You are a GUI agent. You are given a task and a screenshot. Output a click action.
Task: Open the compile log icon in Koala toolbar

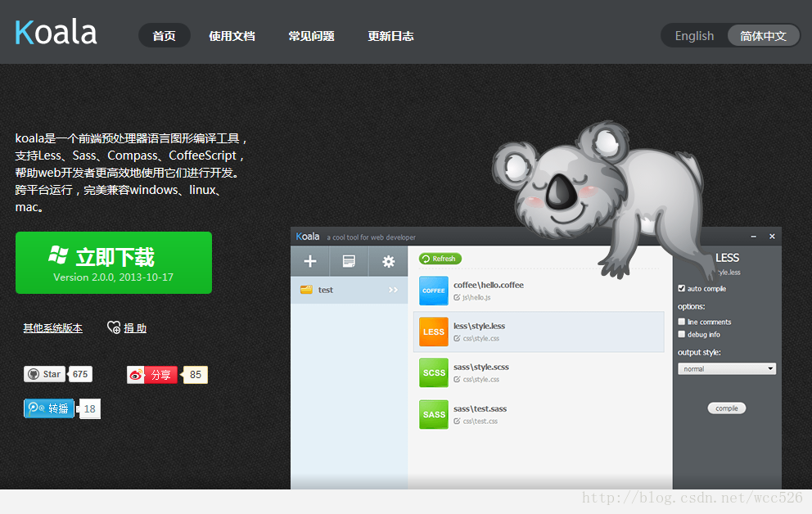click(x=349, y=261)
